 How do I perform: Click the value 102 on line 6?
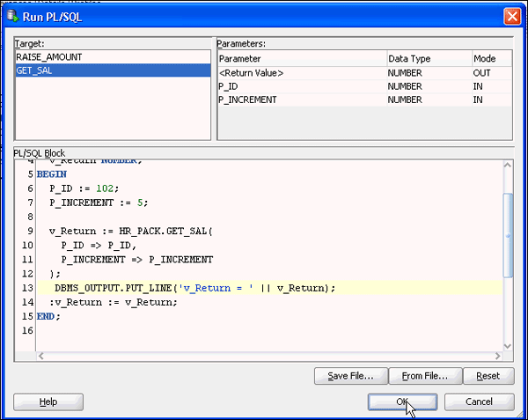click(x=105, y=188)
